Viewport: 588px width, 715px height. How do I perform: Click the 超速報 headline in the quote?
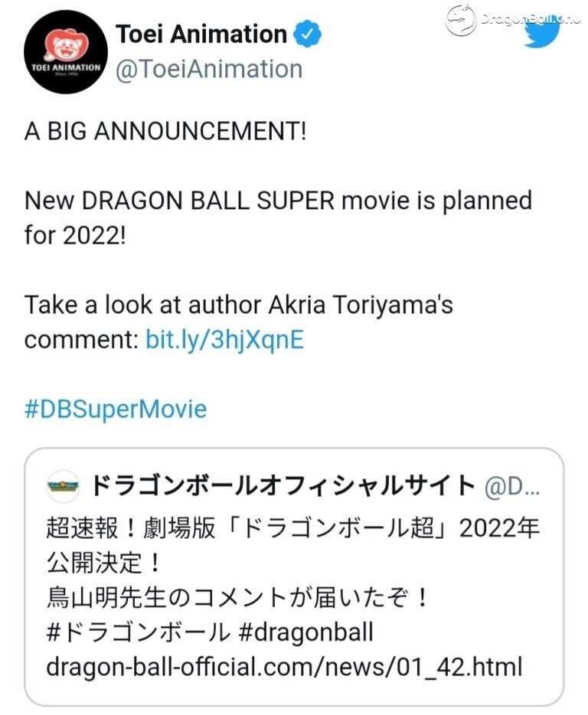click(293, 546)
